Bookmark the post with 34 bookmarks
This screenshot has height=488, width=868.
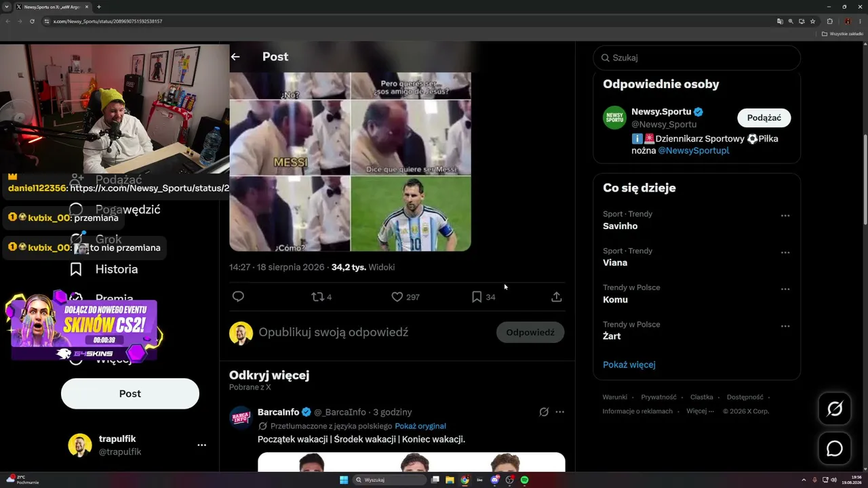point(484,297)
